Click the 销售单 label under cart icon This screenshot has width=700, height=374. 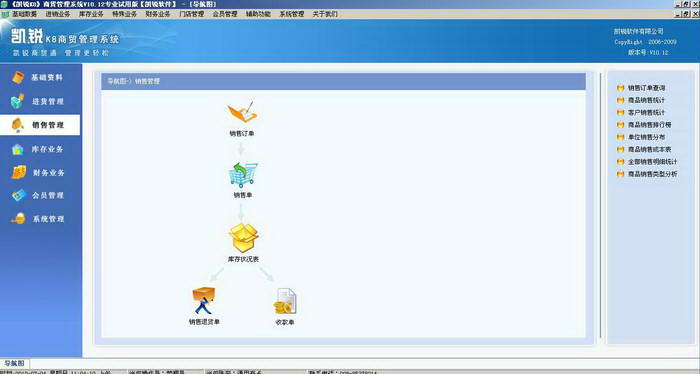pos(243,195)
